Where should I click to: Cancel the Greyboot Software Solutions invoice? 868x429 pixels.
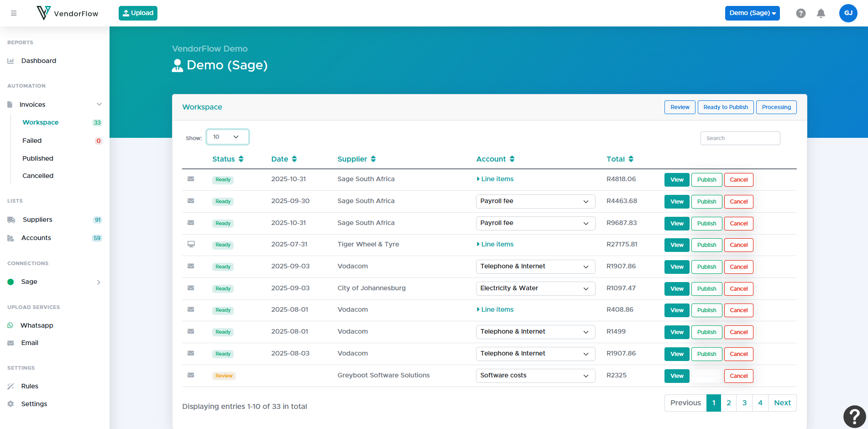(738, 376)
